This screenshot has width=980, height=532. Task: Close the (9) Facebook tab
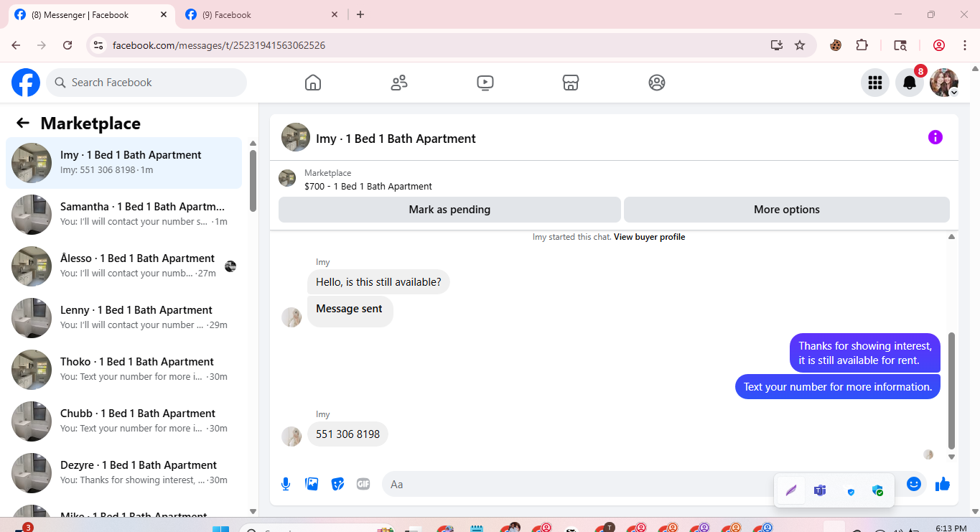[x=335, y=14]
